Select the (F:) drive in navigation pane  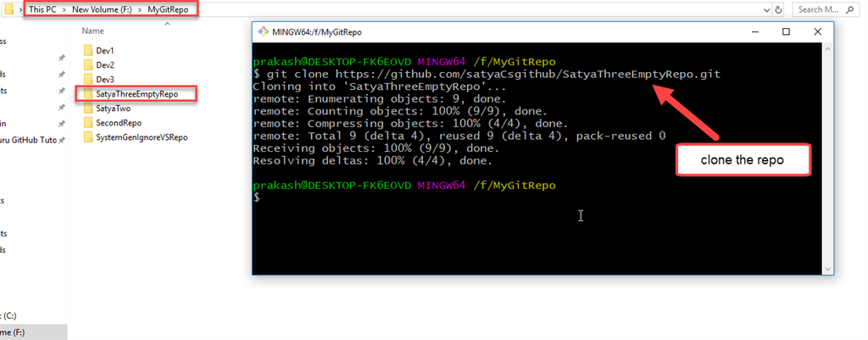(x=33, y=332)
